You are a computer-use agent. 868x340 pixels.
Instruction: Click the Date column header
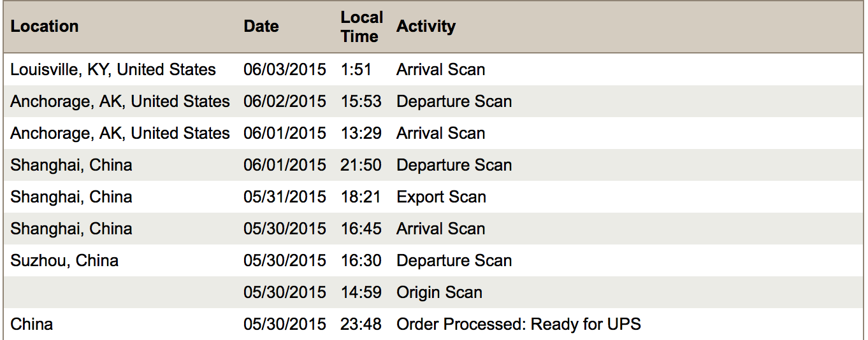[261, 27]
